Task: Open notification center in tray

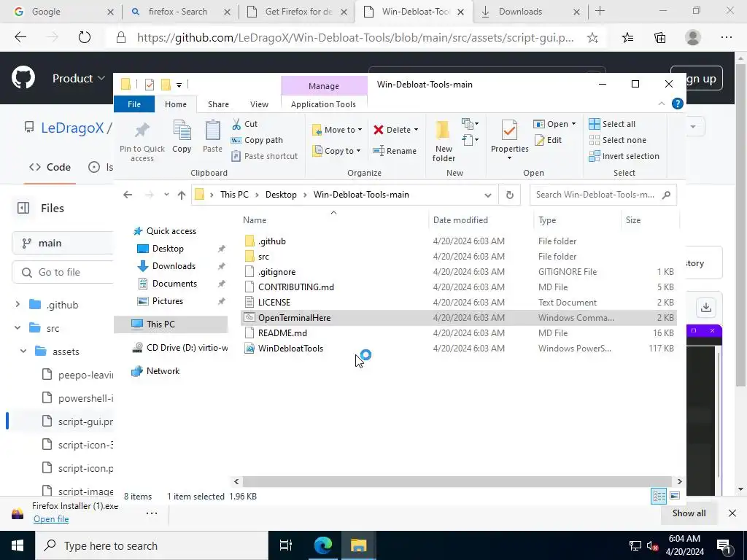Action: [724, 545]
